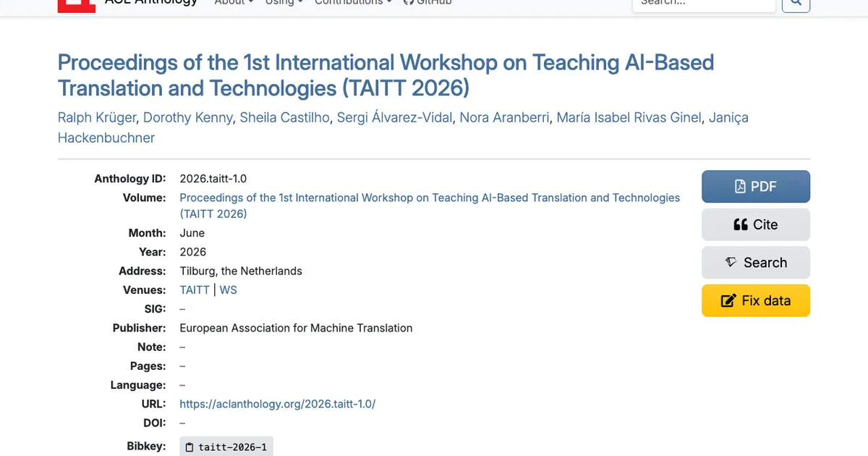This screenshot has width=868, height=456.
Task: Focus the Search input field
Action: point(704,4)
